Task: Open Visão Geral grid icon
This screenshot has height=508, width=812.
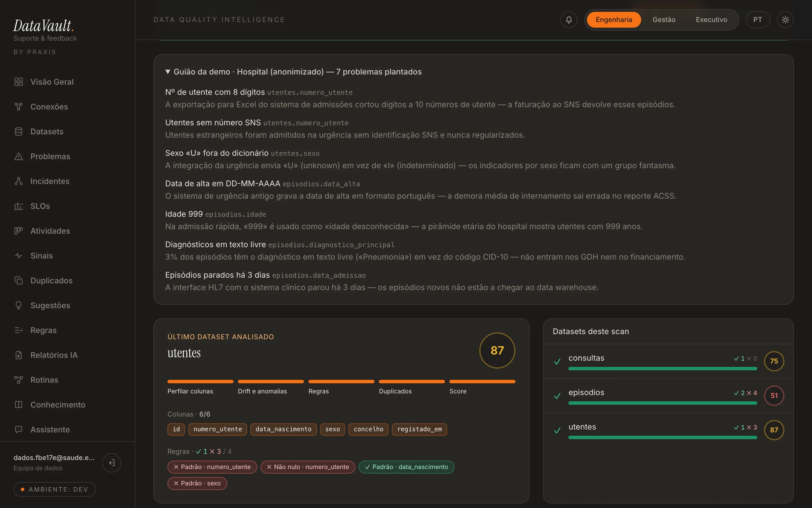Action: click(x=18, y=82)
